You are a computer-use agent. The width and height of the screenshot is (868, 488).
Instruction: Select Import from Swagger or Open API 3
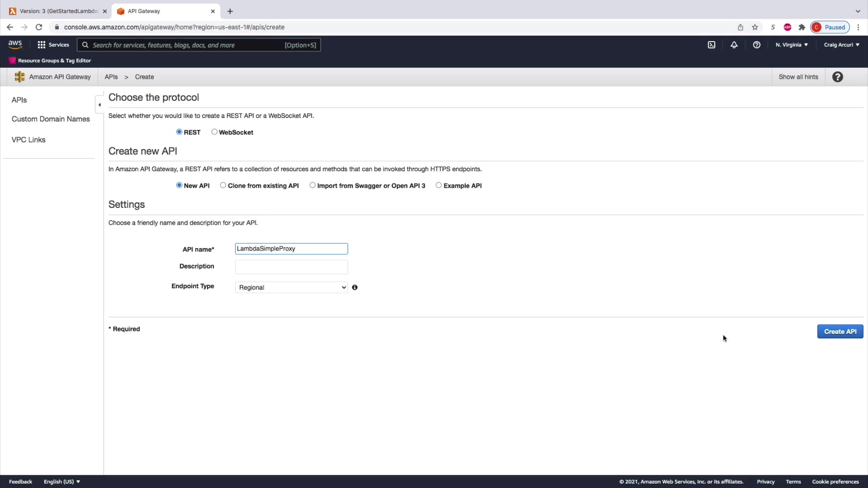pyautogui.click(x=312, y=185)
